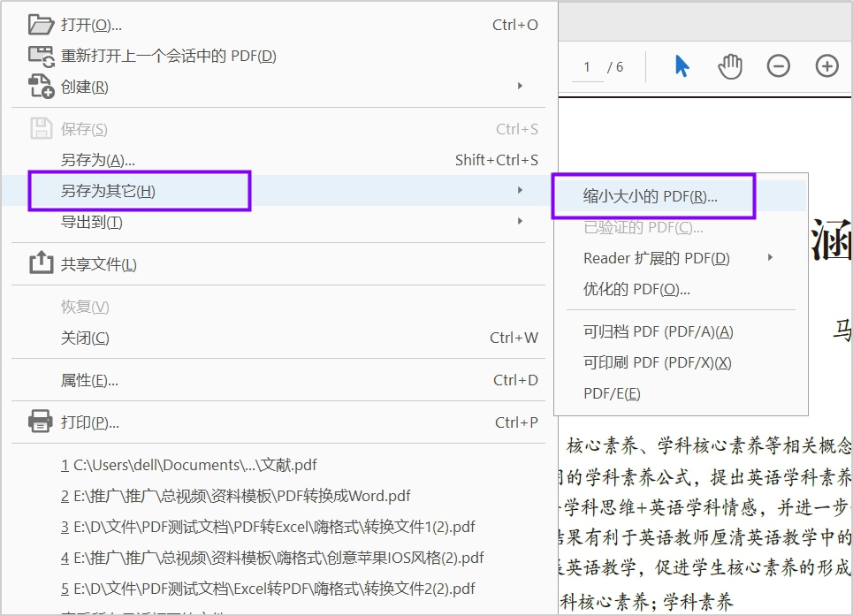Click the Ctrl+D shortcut label
This screenshot has height=616, width=853.
[x=515, y=380]
